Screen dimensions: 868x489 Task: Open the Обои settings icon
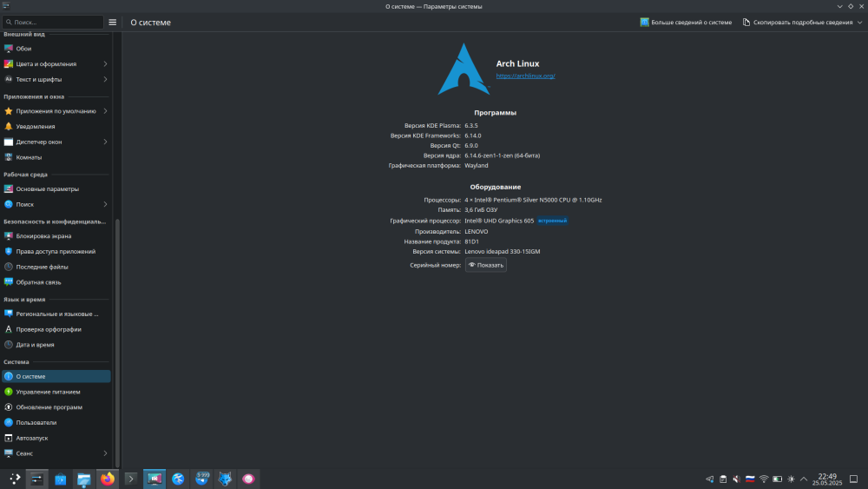[x=9, y=49]
